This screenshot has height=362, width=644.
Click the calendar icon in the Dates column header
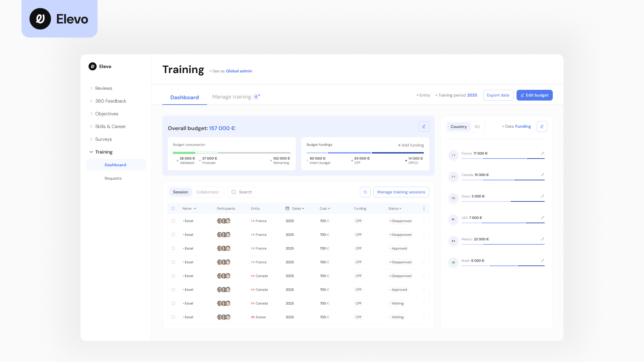(287, 208)
